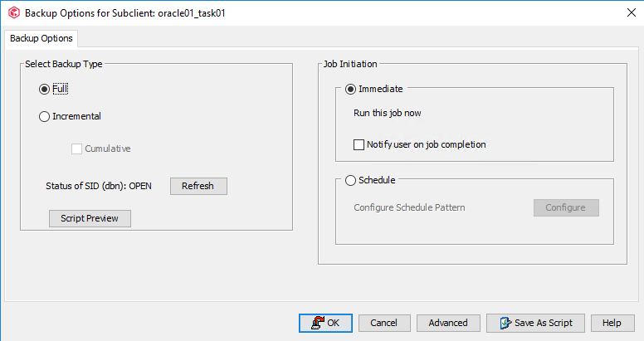Screen dimensions: 644x341
Task: Choose the Incremental backup type
Action: (45, 117)
